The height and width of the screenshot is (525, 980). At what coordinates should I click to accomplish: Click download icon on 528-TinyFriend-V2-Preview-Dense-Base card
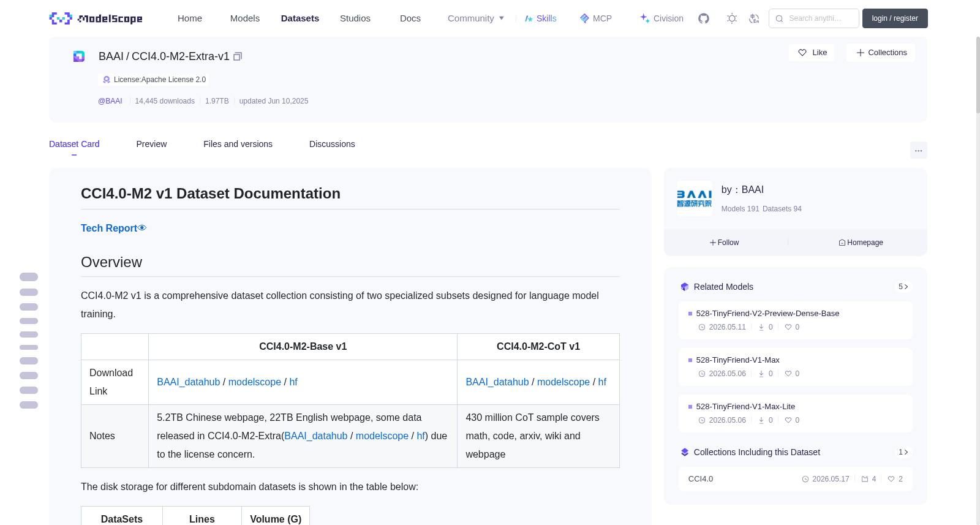tap(761, 327)
